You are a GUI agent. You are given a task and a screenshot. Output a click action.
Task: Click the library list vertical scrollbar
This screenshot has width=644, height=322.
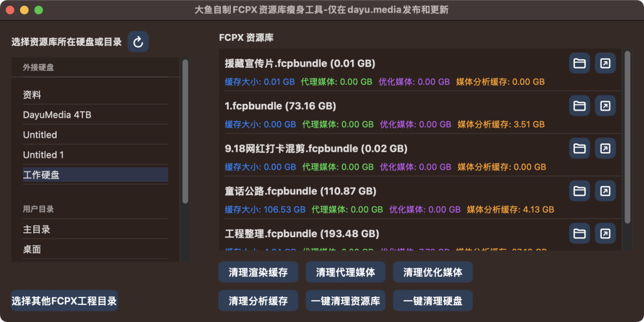click(x=627, y=137)
